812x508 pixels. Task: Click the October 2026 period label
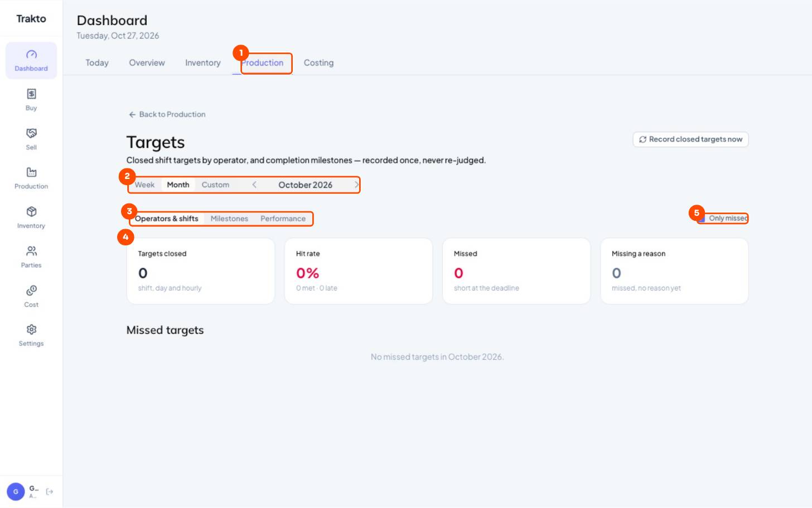coord(305,185)
